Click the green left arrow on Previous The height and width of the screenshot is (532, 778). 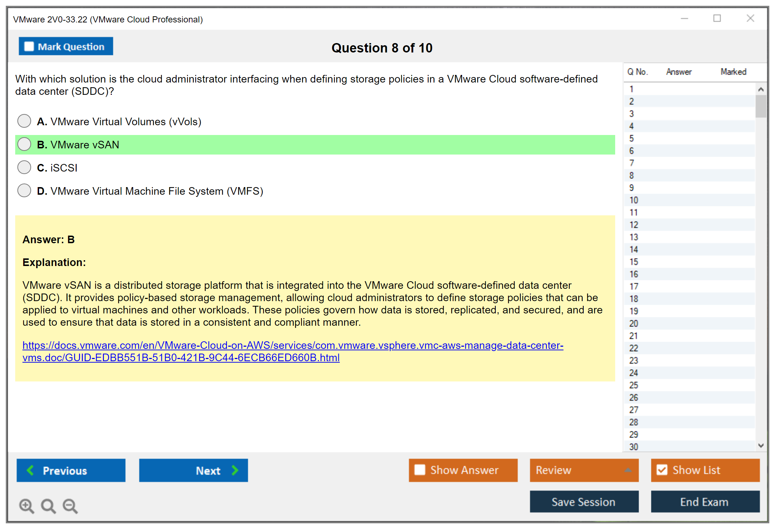click(x=30, y=470)
